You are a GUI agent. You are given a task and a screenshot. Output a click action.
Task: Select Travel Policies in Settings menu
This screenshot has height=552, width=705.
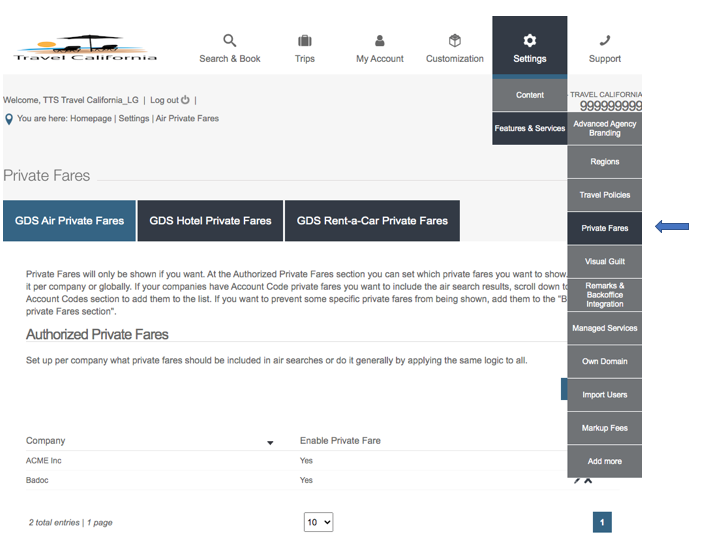click(604, 195)
